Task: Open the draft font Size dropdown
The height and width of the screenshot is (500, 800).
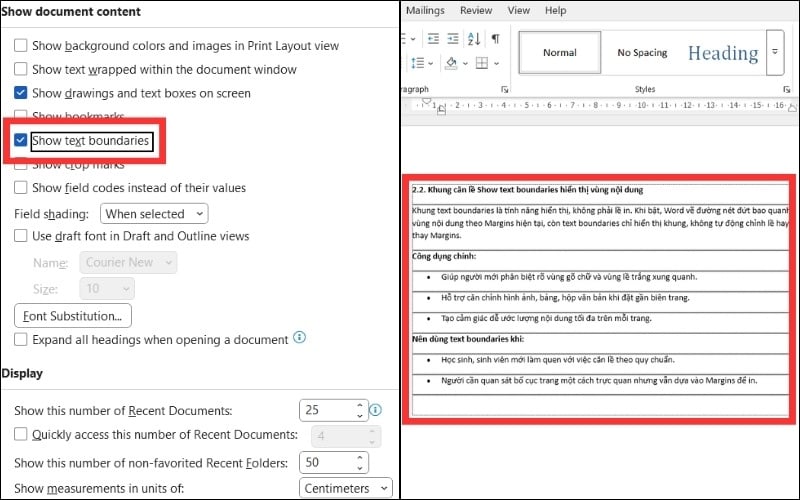Action: (107, 289)
